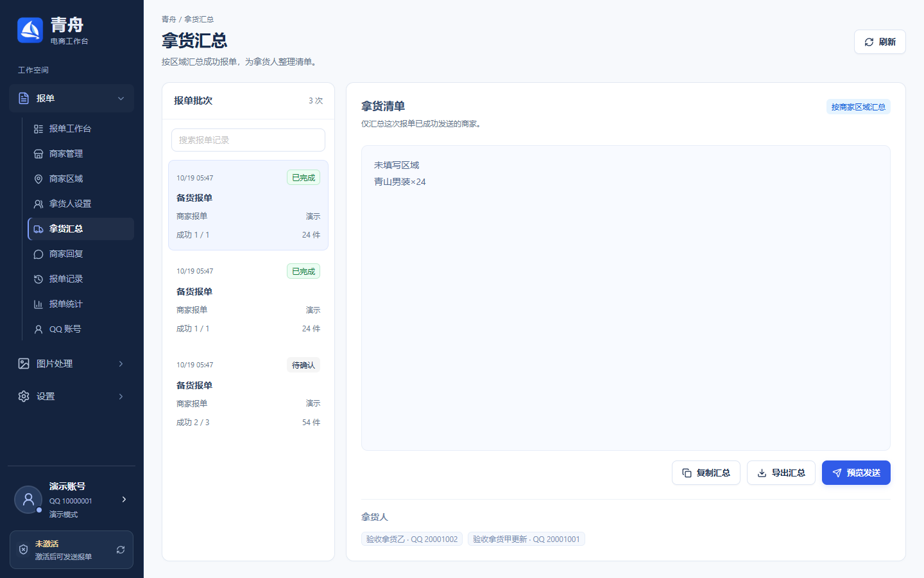Click the 复制汇总 button
Image resolution: width=924 pixels, height=578 pixels.
coord(706,473)
